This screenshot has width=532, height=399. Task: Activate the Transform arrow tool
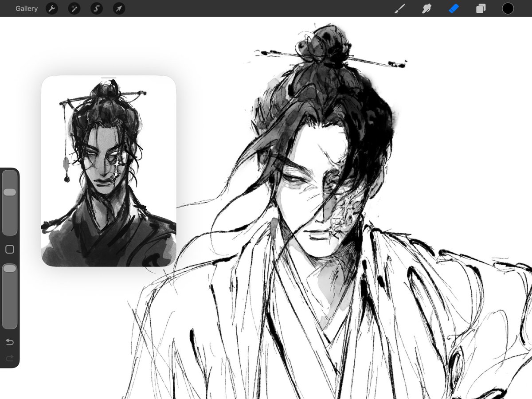click(119, 8)
